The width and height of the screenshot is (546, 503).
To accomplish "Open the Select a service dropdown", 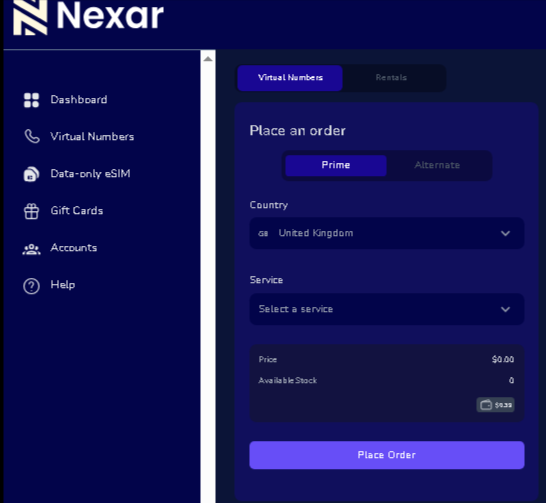I will pyautogui.click(x=387, y=309).
